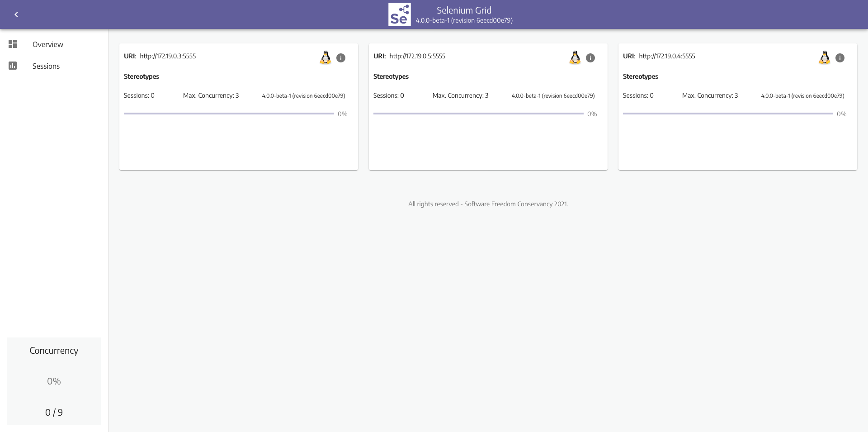Open the Overview dashboard icon
The image size is (868, 432).
pos(13,44)
